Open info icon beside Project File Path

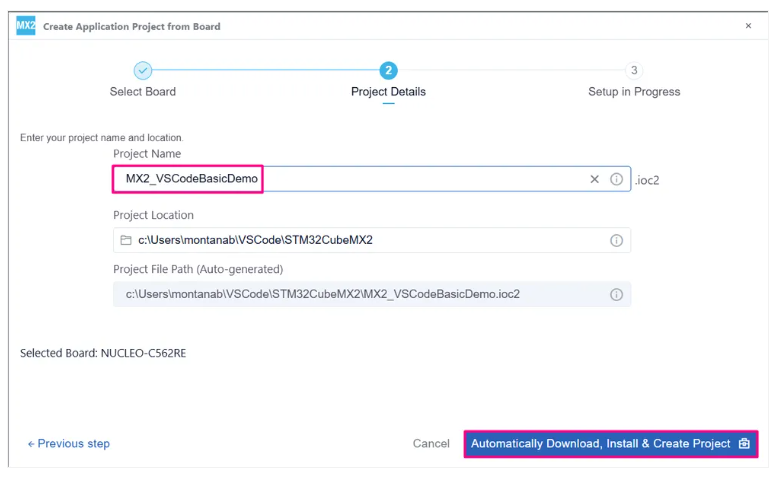(616, 294)
